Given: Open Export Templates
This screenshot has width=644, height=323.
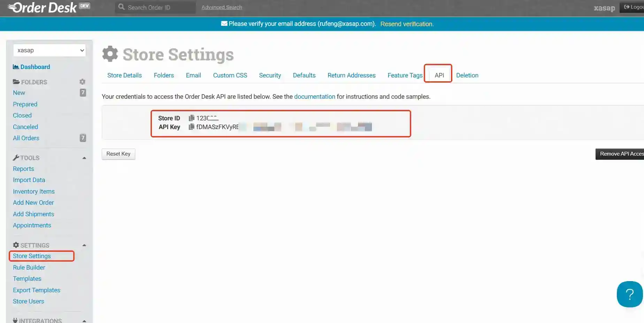Looking at the screenshot, I should (x=37, y=290).
